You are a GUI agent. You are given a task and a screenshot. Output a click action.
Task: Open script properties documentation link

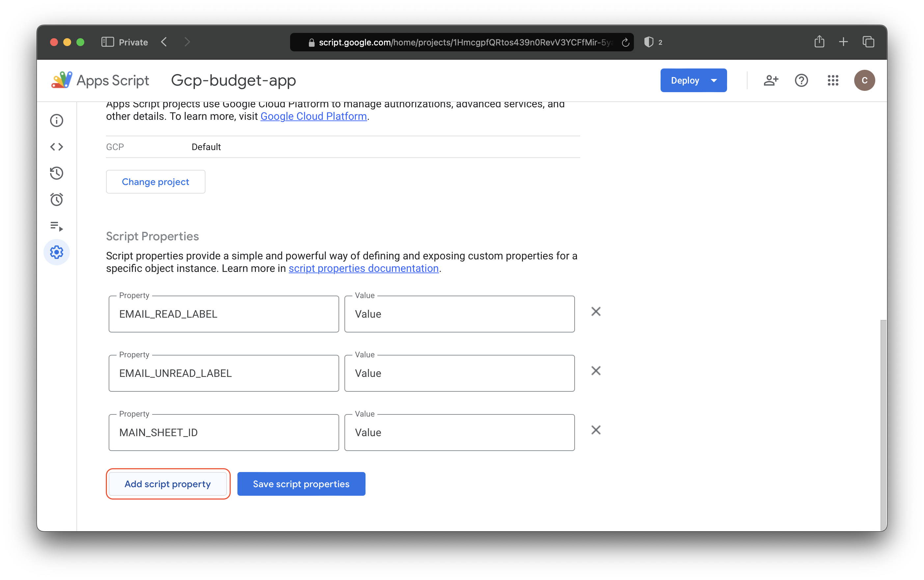pyautogui.click(x=364, y=268)
